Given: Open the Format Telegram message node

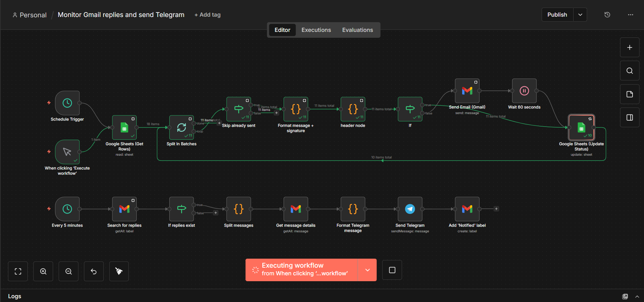Looking at the screenshot, I should 353,209.
